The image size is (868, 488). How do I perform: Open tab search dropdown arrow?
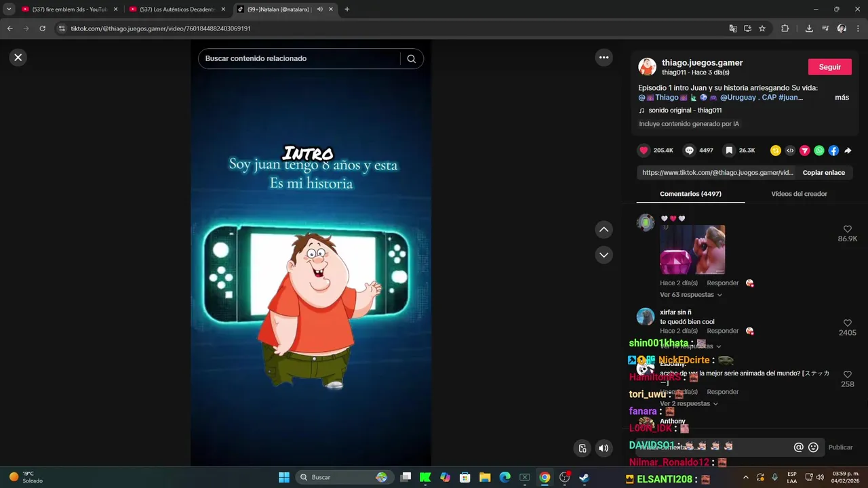pos(9,9)
